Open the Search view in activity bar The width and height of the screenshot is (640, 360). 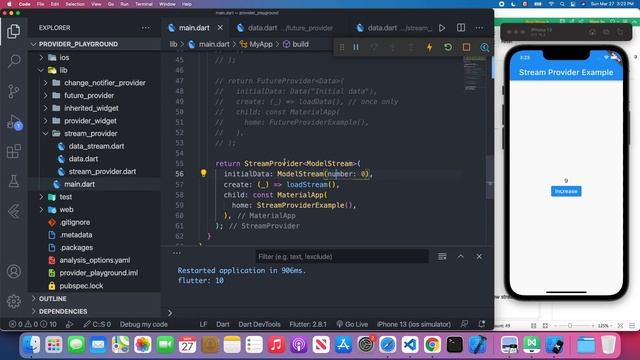pos(13,61)
